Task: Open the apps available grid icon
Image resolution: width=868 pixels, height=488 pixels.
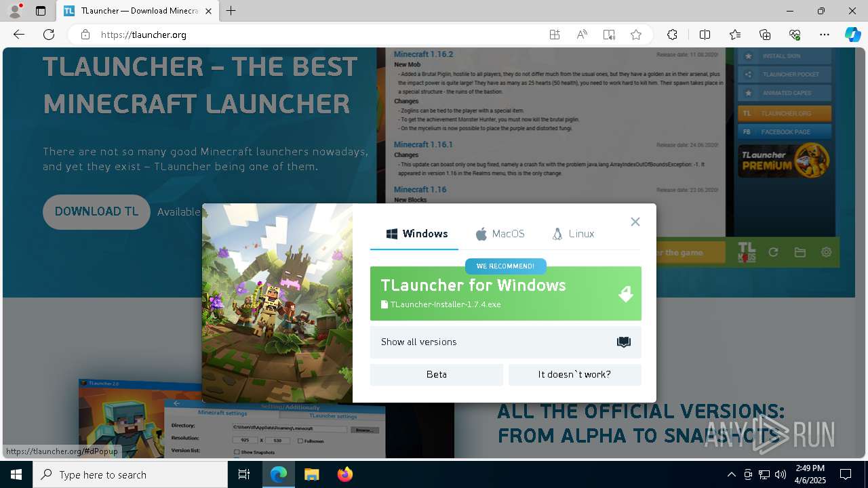Action: pos(555,35)
